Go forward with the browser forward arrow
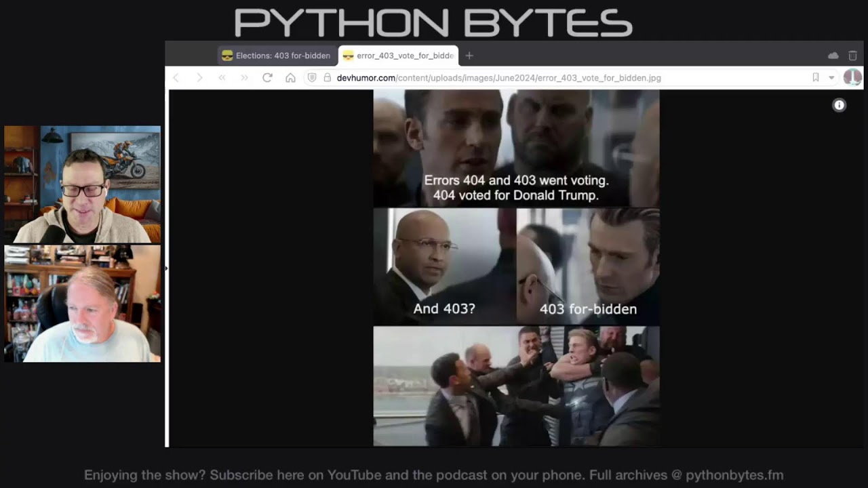The height and width of the screenshot is (488, 868). 199,78
